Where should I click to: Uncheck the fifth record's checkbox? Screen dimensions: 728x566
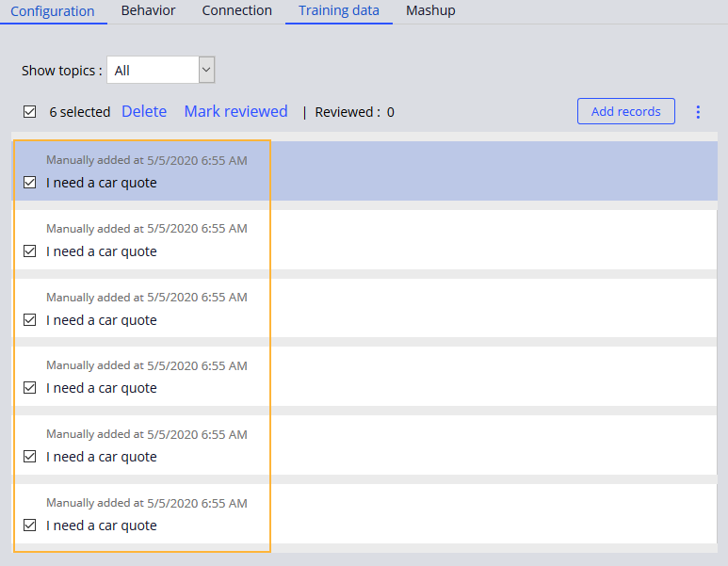point(30,457)
